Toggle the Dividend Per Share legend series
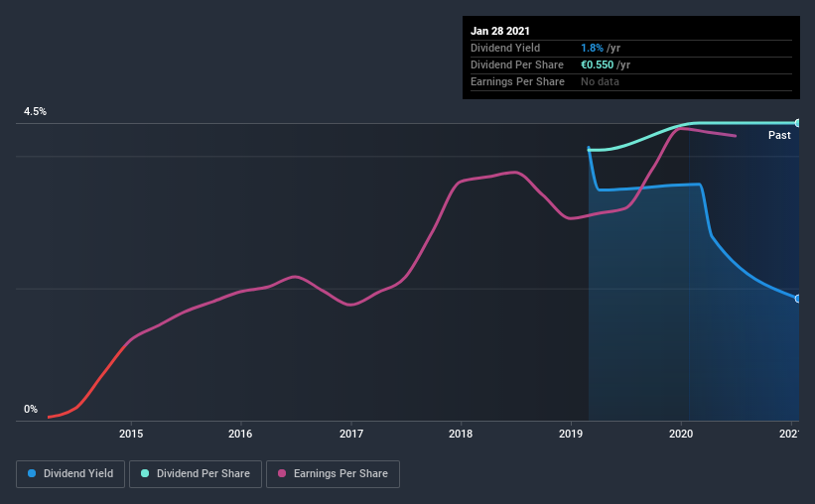 coord(196,474)
